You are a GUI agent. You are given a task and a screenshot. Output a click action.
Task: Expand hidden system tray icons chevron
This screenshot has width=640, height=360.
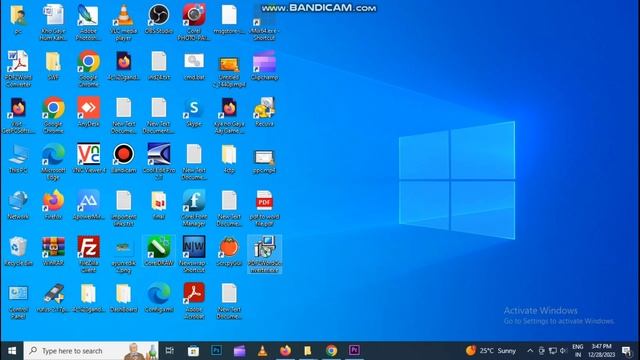click(530, 351)
